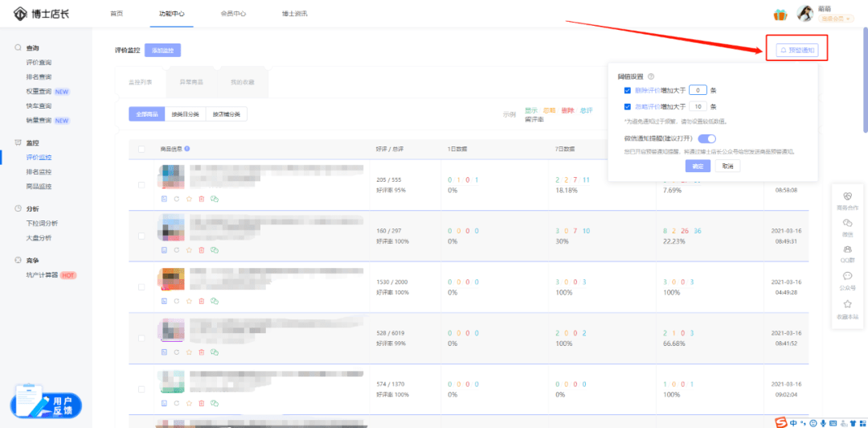The image size is (868, 428).
Task: Toggle the 微信通知提醒 switch
Action: coord(707,138)
